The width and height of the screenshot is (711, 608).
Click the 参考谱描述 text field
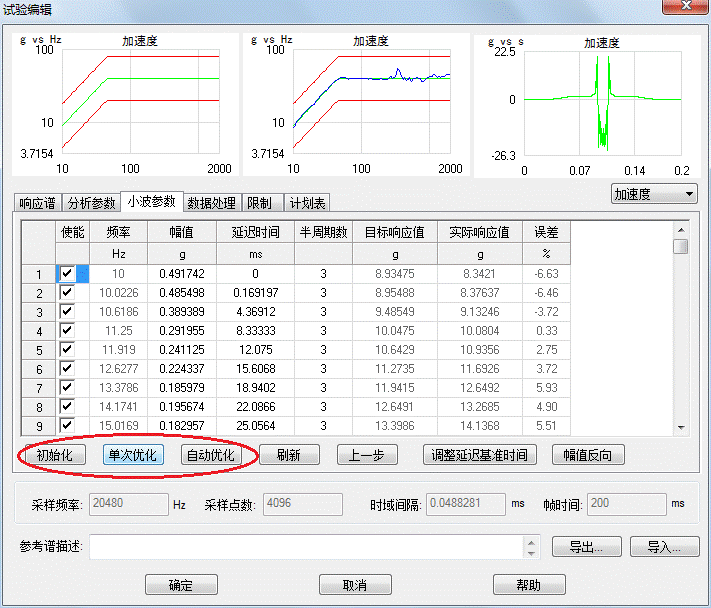pos(306,547)
